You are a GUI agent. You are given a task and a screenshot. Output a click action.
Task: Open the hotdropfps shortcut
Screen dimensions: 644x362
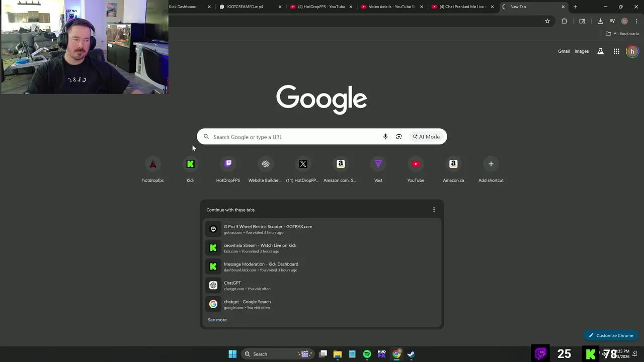(153, 170)
